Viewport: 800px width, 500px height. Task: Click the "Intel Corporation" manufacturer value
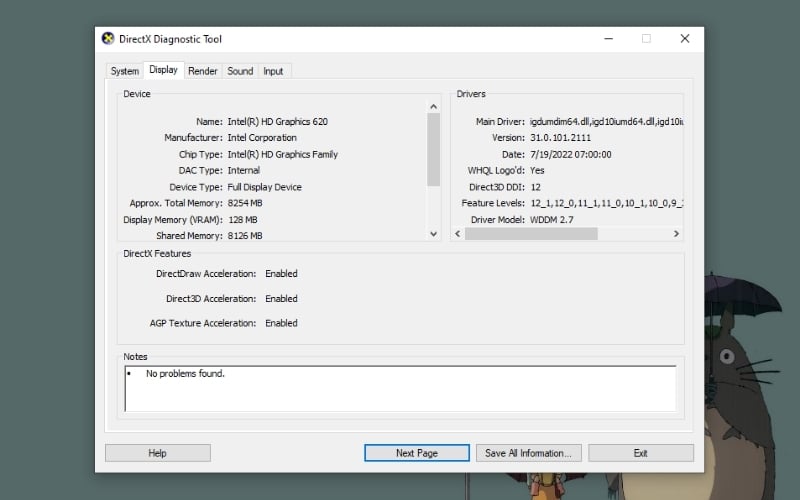tap(262, 138)
